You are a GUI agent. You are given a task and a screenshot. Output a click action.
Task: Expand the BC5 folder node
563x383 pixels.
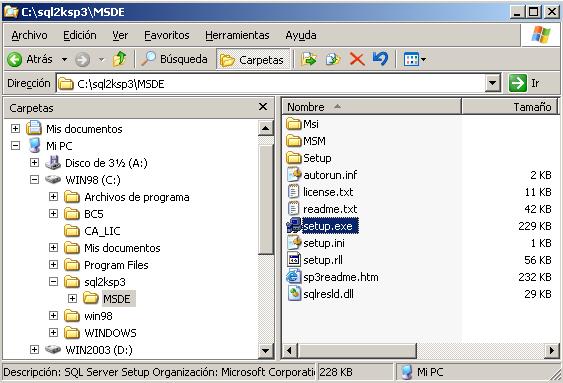coord(53,214)
